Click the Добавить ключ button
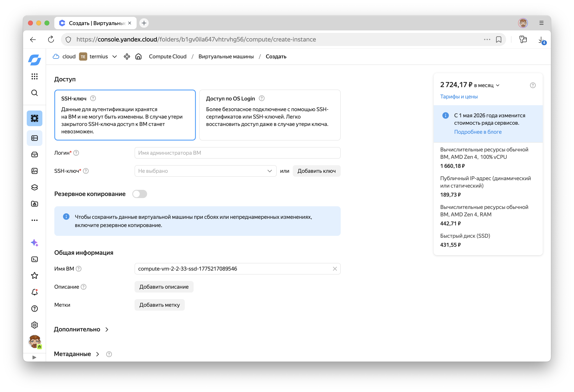Viewport: 574px width, 392px height. point(316,171)
